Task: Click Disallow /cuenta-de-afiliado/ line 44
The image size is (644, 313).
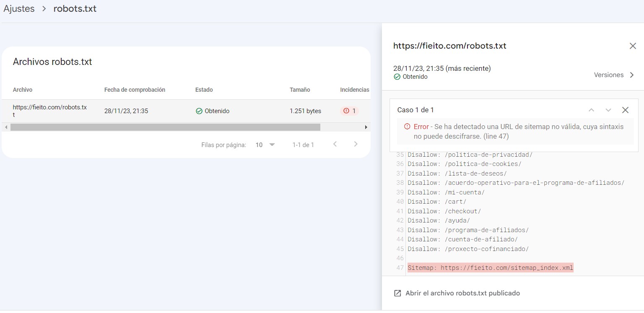Action: (462, 239)
